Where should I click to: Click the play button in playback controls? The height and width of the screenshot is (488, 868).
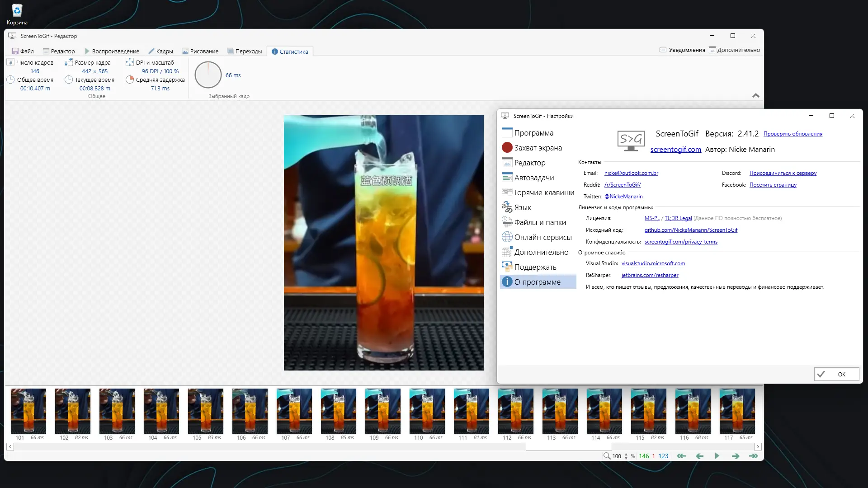pos(717,456)
